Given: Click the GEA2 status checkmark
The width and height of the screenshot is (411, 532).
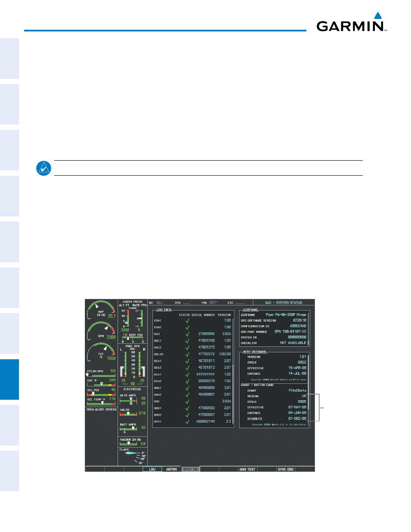Looking at the screenshot, I should (x=187, y=368).
